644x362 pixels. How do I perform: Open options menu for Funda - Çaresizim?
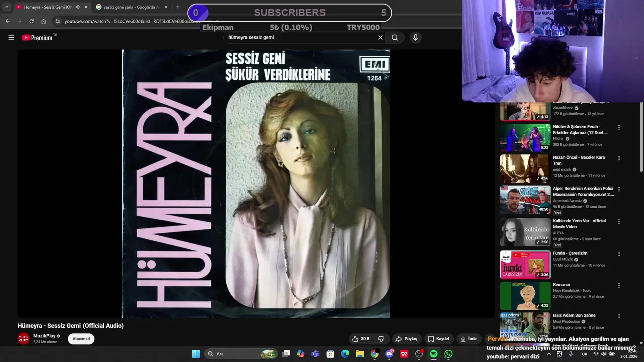click(619, 254)
